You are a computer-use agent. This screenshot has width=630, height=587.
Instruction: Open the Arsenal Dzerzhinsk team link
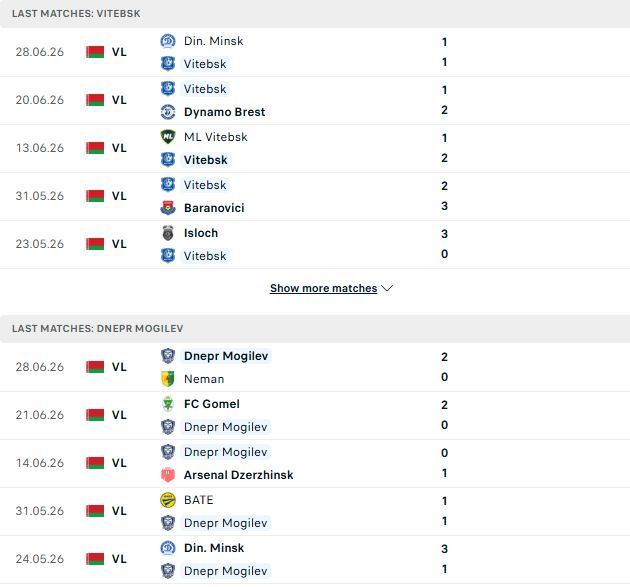(x=238, y=475)
